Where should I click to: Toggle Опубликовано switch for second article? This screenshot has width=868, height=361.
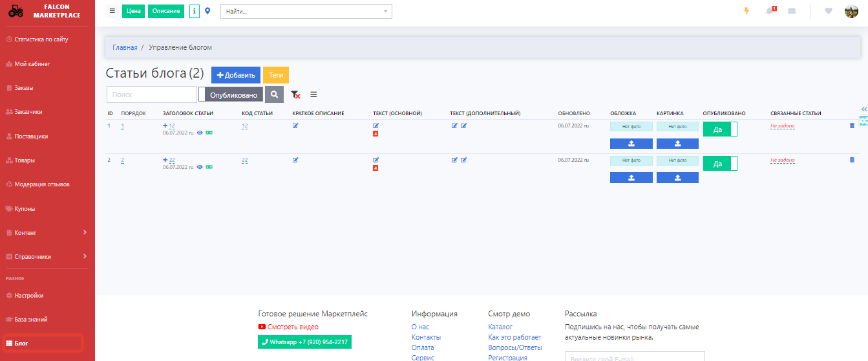(720, 164)
